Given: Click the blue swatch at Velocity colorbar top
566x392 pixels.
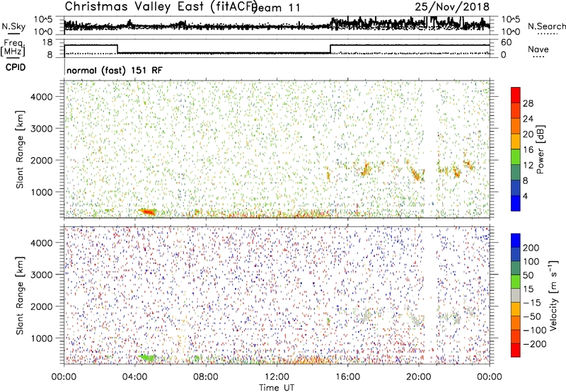Looking at the screenshot, I should [516, 241].
